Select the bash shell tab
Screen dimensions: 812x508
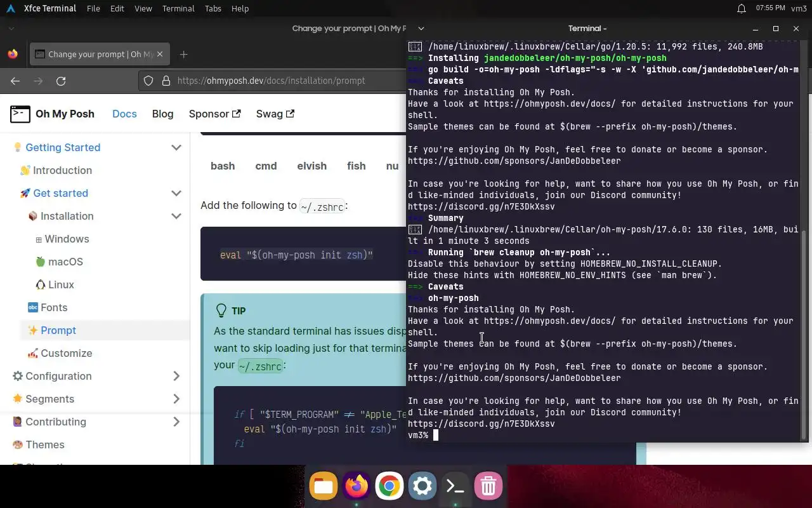point(223,166)
